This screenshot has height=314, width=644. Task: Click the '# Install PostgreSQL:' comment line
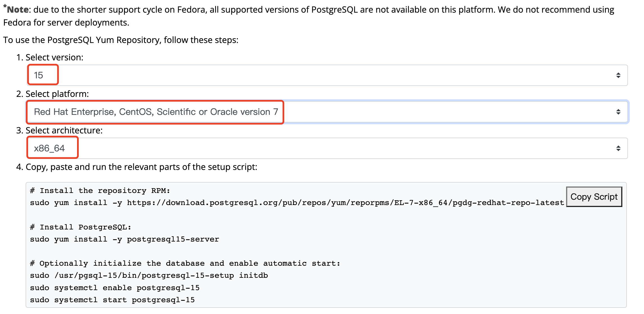pos(80,227)
